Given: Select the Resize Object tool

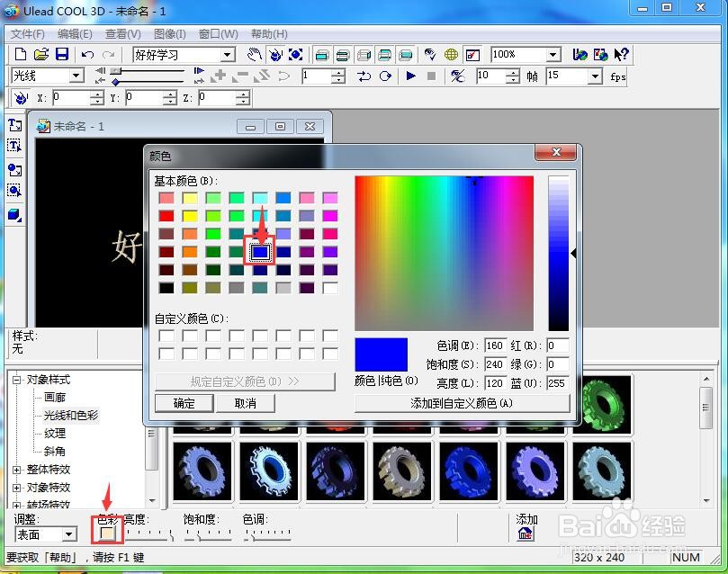Looking at the screenshot, I should (x=296, y=55).
